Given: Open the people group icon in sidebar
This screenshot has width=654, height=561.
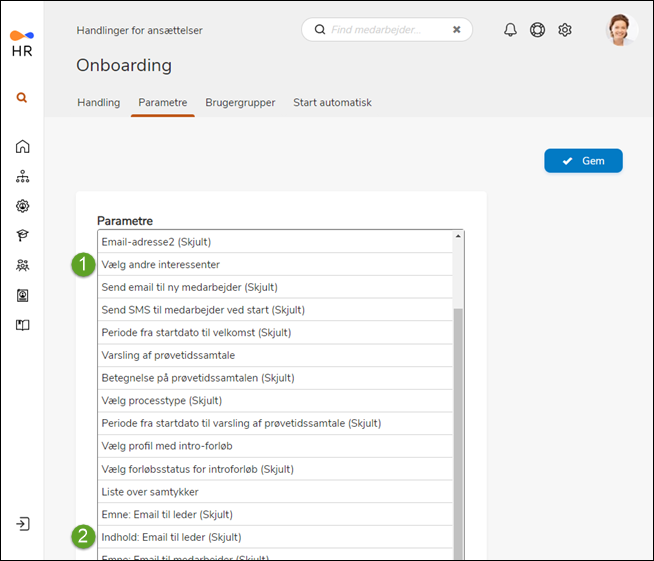Looking at the screenshot, I should (22, 266).
